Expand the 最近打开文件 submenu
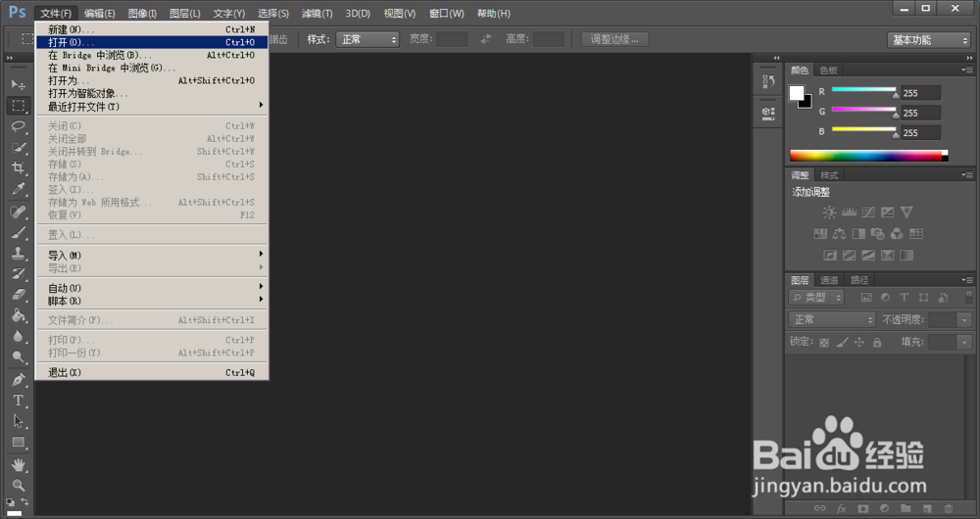980x519 pixels. pyautogui.click(x=151, y=106)
